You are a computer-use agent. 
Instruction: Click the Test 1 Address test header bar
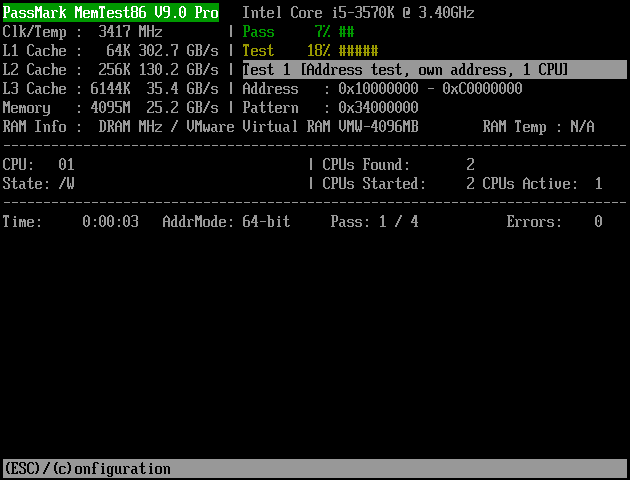pos(434,69)
